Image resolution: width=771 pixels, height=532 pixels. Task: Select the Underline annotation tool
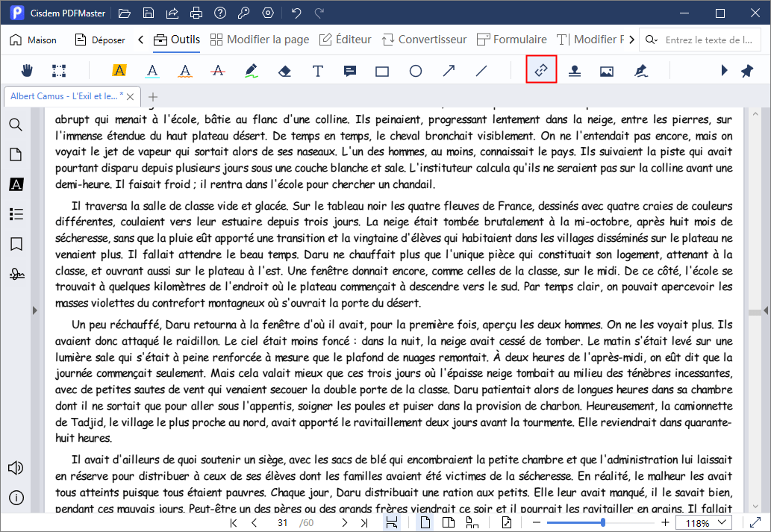[152, 71]
